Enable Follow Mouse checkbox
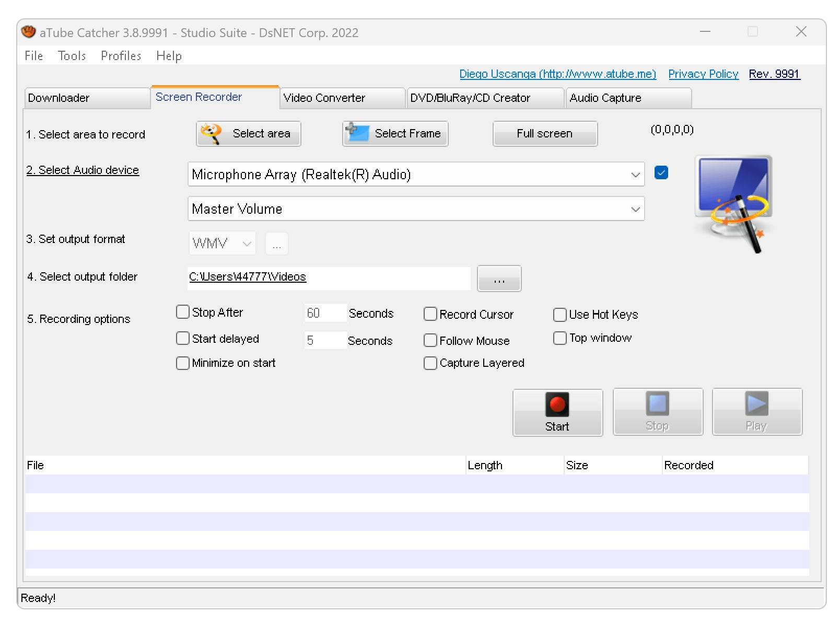Image resolution: width=840 pixels, height=625 pixels. click(430, 341)
